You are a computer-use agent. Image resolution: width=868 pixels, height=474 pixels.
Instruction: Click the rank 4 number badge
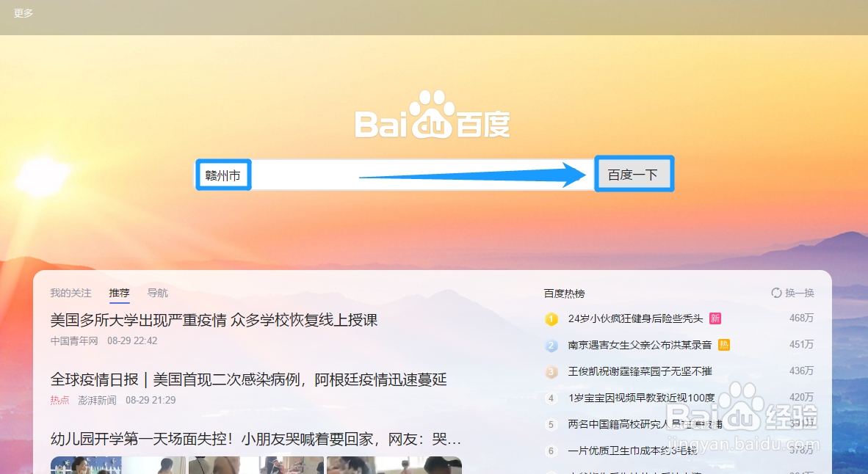coord(551,398)
